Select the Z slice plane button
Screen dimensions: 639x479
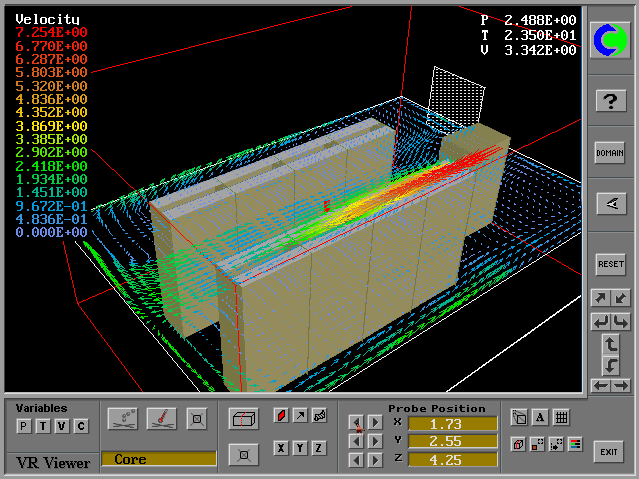pyautogui.click(x=319, y=448)
